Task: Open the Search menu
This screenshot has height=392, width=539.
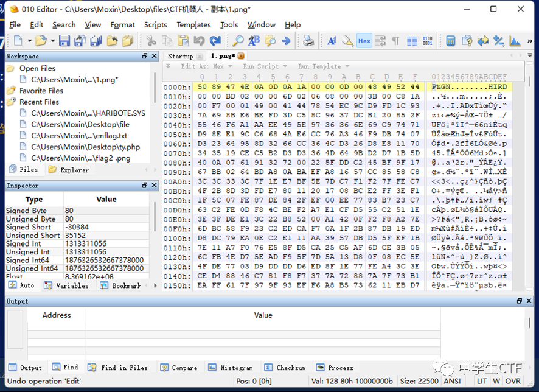Action: (x=64, y=25)
